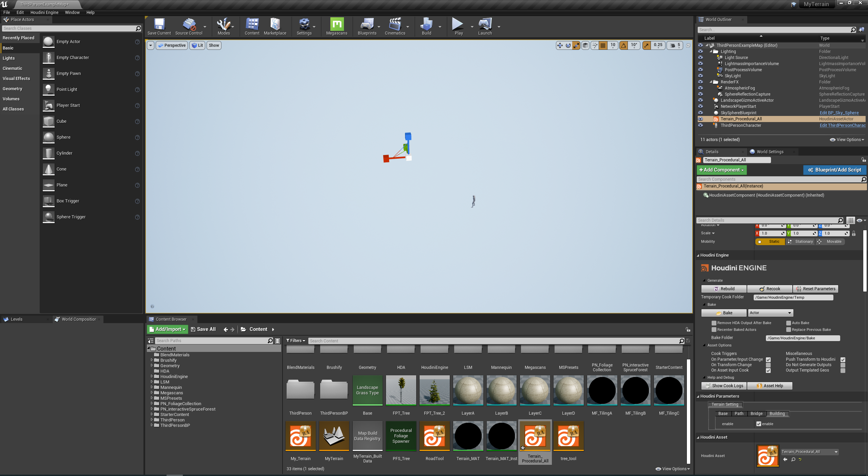Enable the Auto Bake checkbox

point(789,323)
